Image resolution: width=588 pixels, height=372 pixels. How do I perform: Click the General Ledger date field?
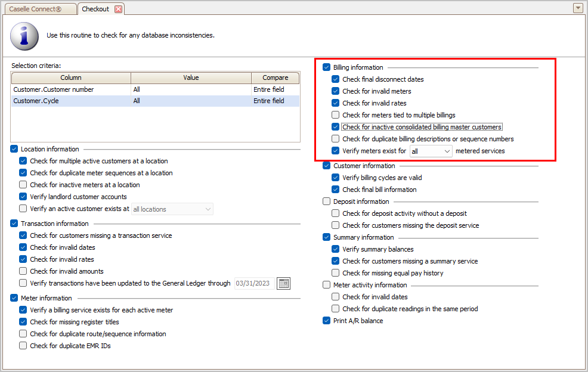coord(254,284)
